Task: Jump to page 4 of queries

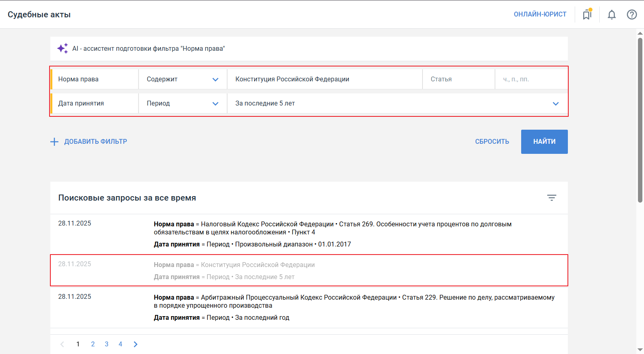Action: point(120,344)
